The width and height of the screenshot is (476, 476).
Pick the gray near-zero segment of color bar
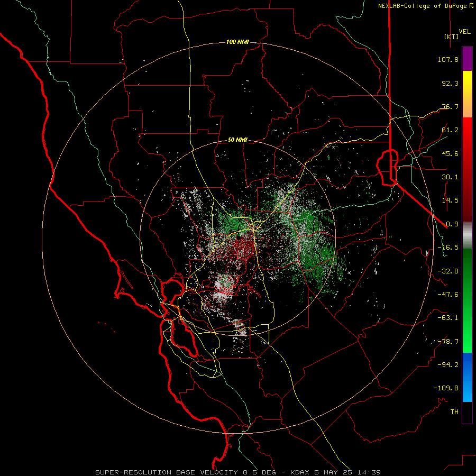(x=467, y=235)
